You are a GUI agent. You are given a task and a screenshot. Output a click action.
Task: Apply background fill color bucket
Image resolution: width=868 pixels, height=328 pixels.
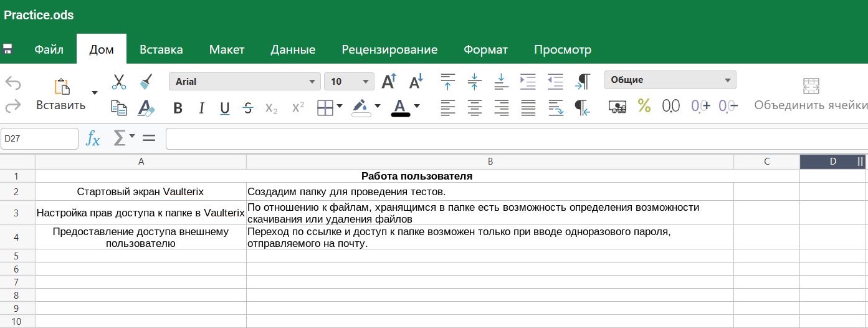coord(361,109)
